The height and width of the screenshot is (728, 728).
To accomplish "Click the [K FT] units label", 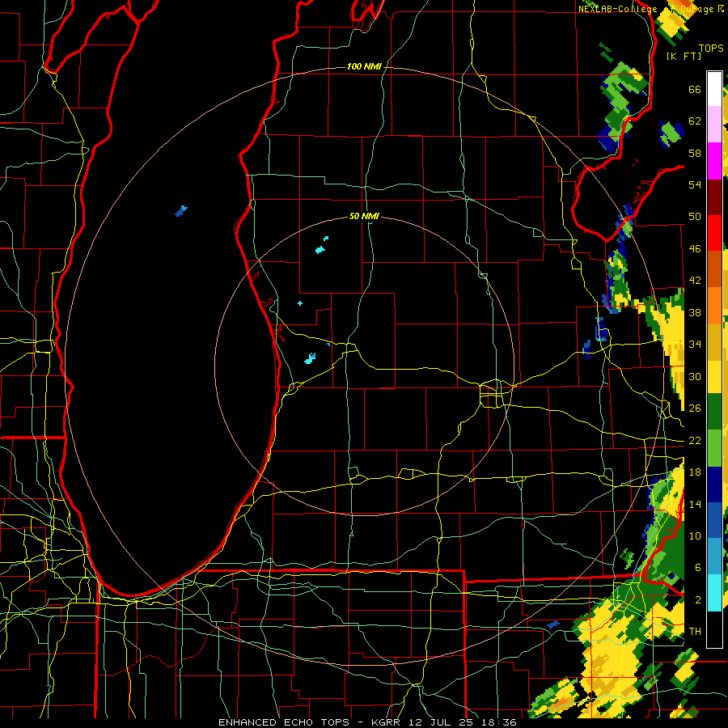I will coord(684,56).
